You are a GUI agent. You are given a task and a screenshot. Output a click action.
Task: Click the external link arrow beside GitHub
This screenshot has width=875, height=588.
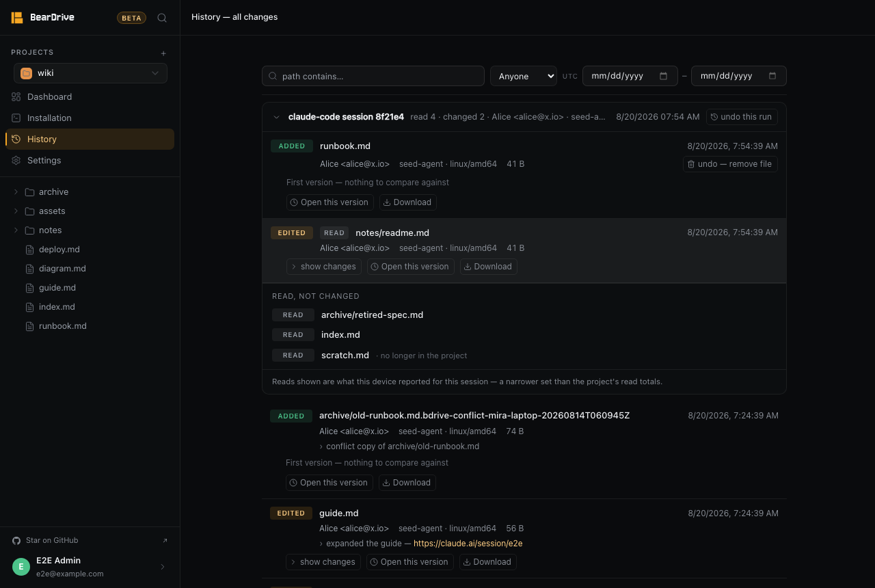pos(165,541)
